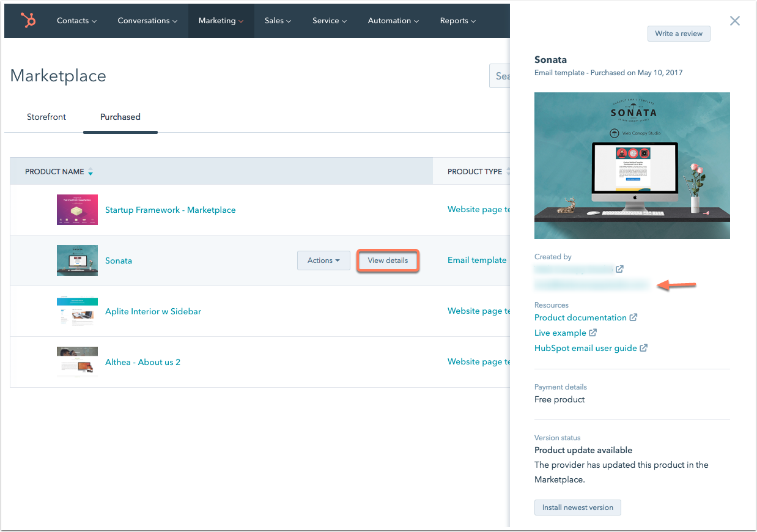Click 'Product update available' status text
This screenshot has height=532, width=757.
click(x=583, y=450)
